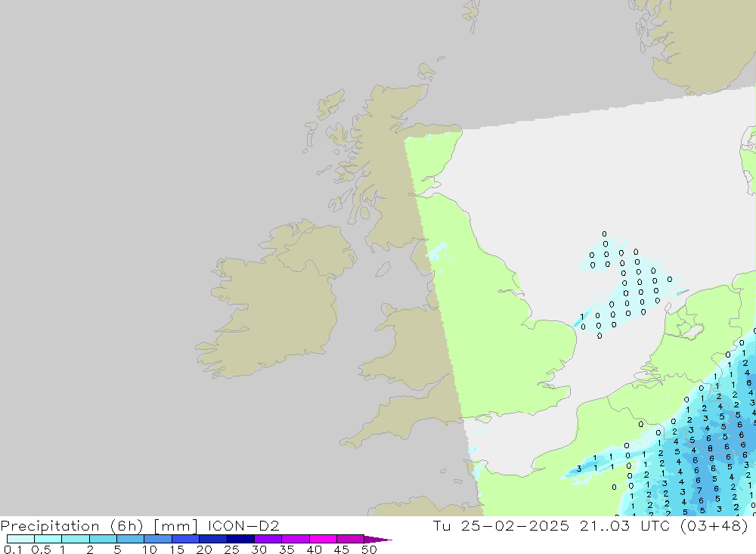Click the legend label '30'

[x=259, y=549]
